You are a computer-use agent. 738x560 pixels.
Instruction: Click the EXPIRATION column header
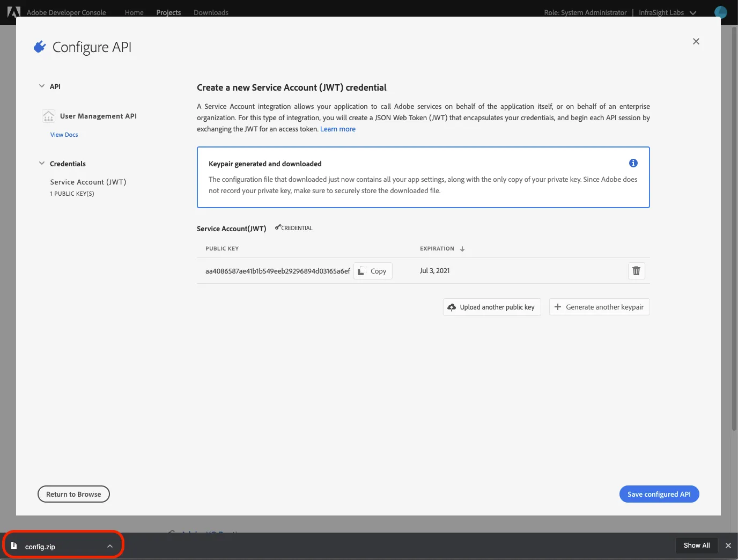(437, 248)
